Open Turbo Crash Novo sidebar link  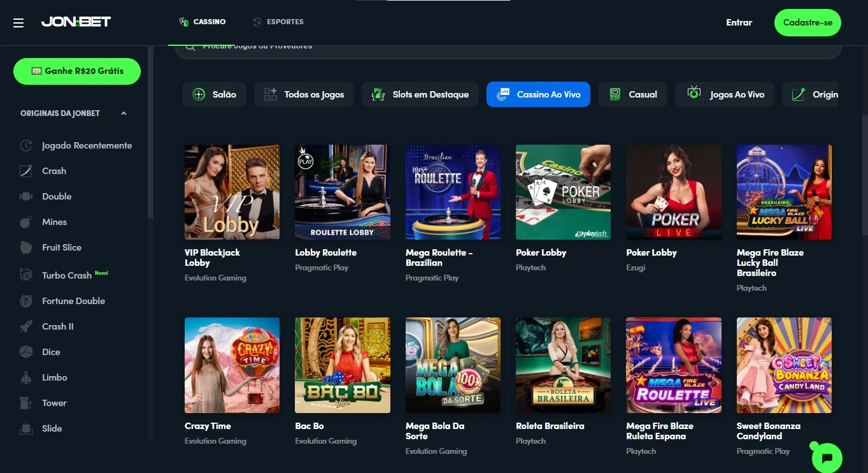66,275
